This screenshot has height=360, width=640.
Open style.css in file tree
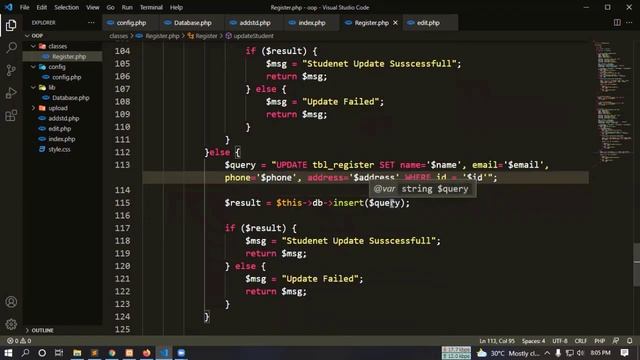pyautogui.click(x=62, y=149)
